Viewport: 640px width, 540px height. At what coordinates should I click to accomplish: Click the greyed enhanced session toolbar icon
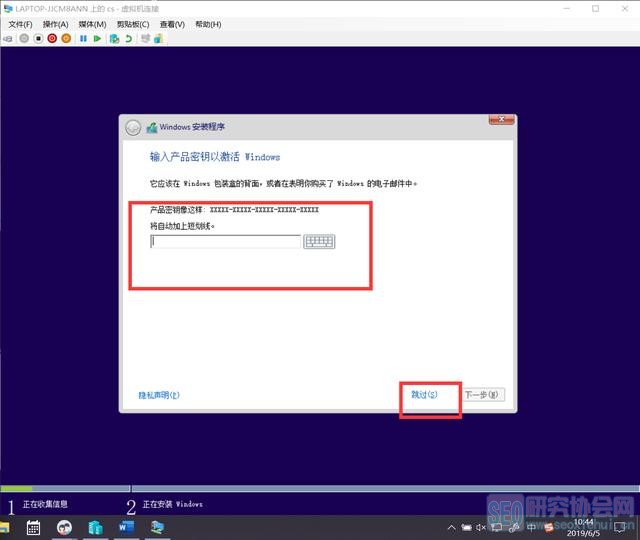pyautogui.click(x=145, y=38)
